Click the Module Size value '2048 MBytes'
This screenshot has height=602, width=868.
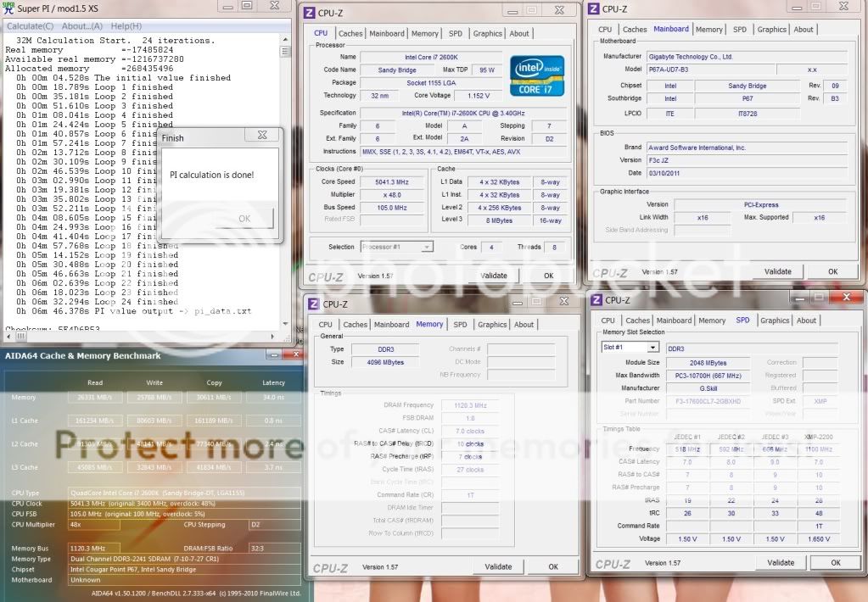[x=708, y=363]
